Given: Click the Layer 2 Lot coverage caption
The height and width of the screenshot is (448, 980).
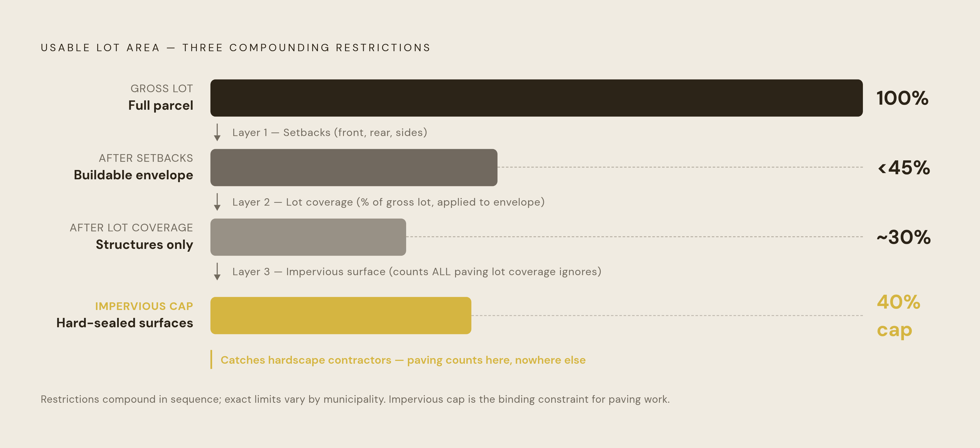Looking at the screenshot, I should (x=388, y=202).
